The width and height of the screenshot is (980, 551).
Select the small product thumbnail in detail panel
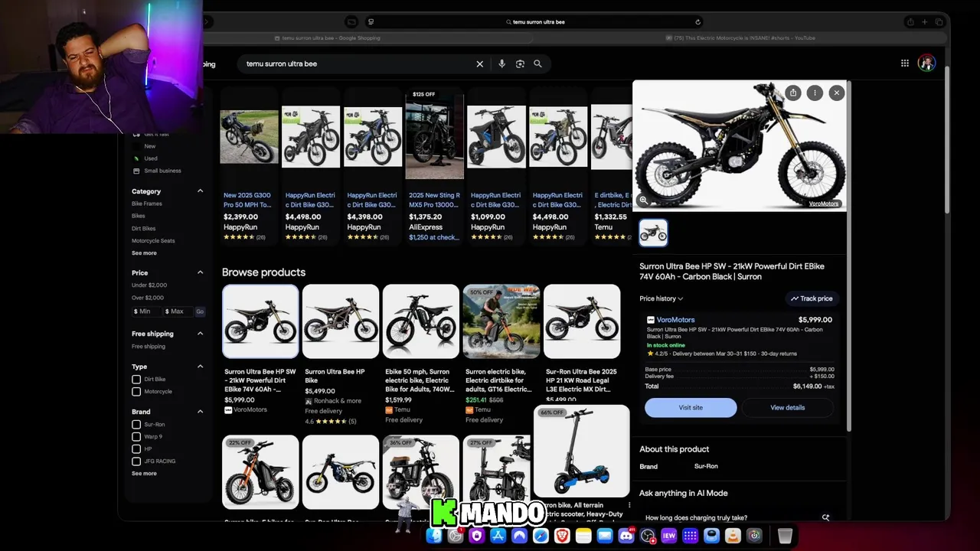click(653, 233)
